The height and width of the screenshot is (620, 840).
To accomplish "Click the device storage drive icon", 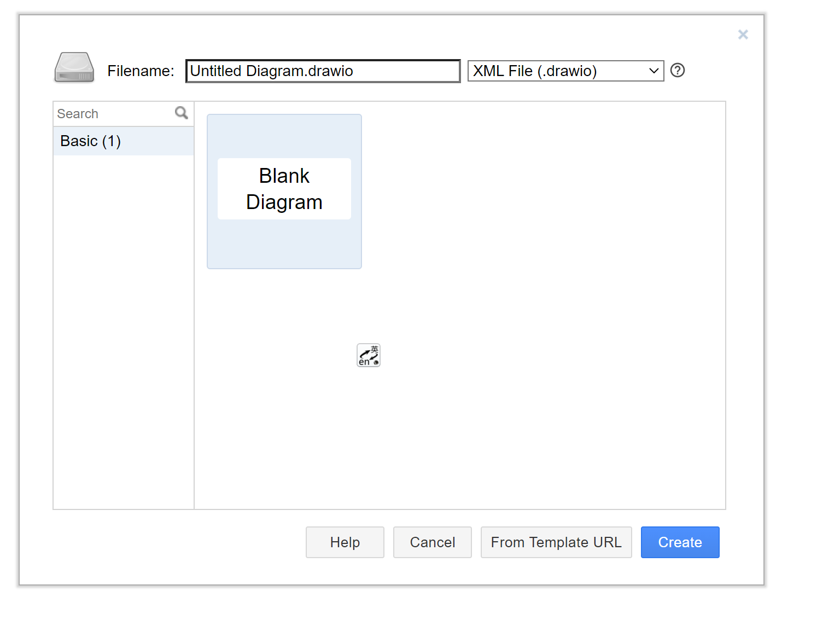I will coord(74,68).
